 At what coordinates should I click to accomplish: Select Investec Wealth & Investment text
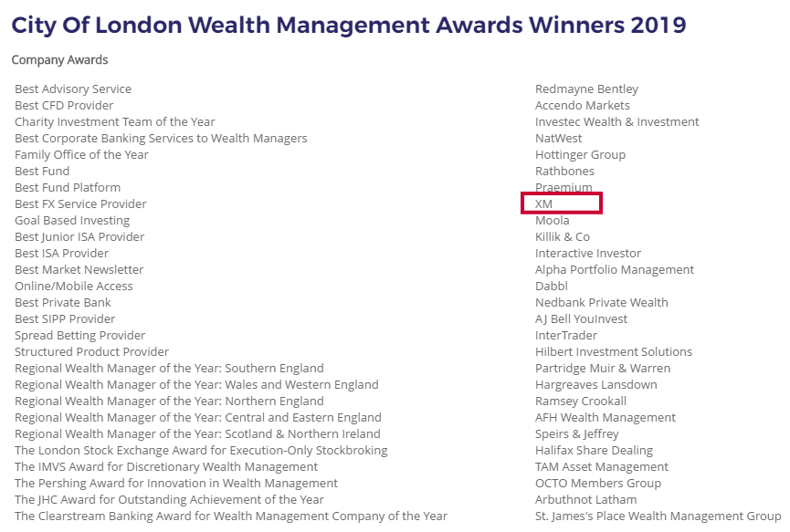pos(617,121)
